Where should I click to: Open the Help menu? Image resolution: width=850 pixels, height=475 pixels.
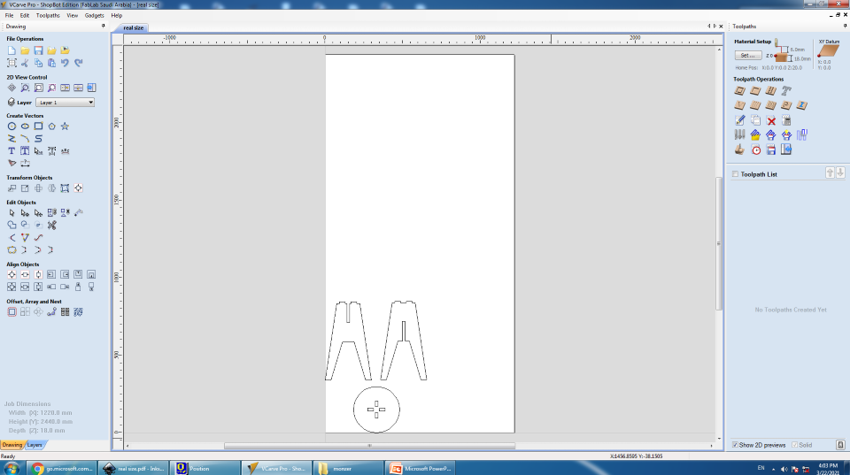click(x=117, y=15)
